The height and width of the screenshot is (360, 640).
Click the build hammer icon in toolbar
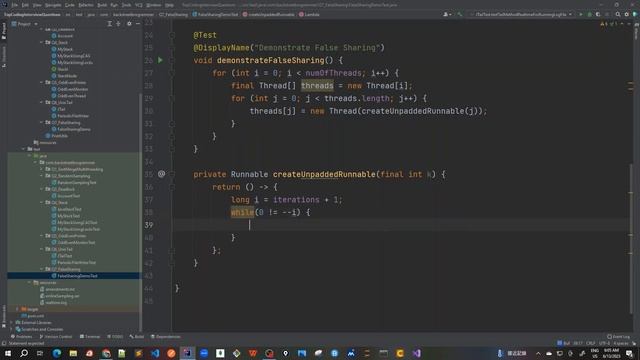click(x=460, y=14)
